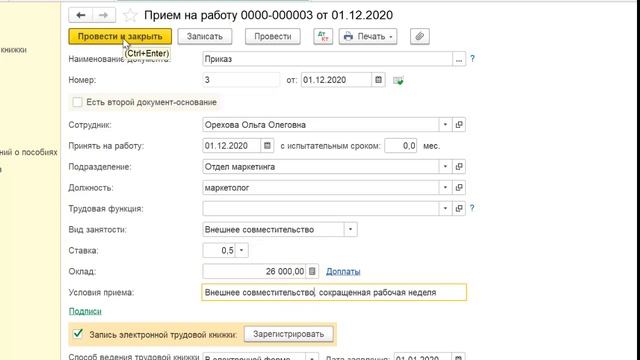This screenshot has height=360, width=640.
Task: Click the 'Вид занятости' field value
Action: tap(273, 229)
